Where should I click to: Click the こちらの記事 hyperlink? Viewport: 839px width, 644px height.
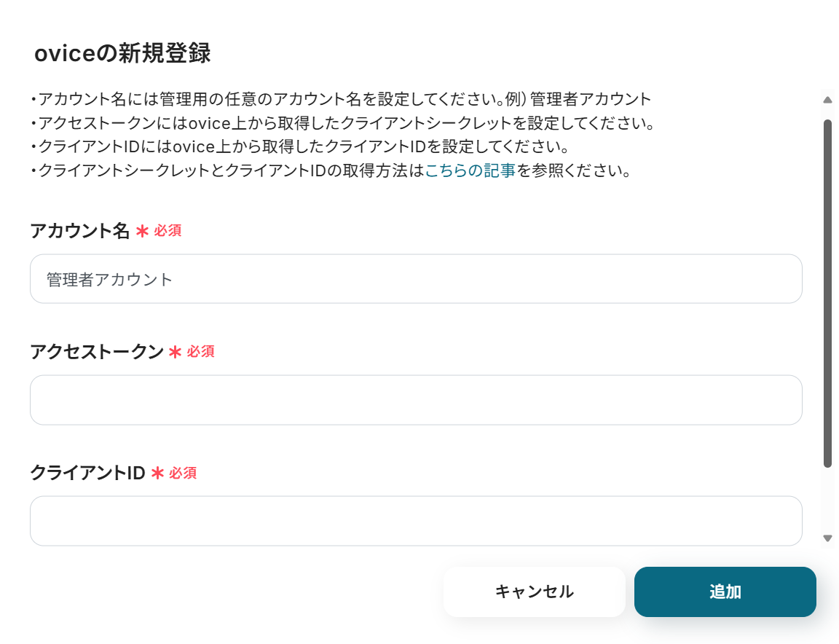(468, 170)
